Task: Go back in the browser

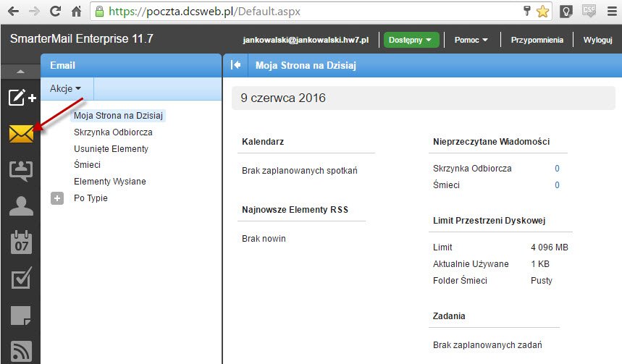Action: pyautogui.click(x=14, y=11)
